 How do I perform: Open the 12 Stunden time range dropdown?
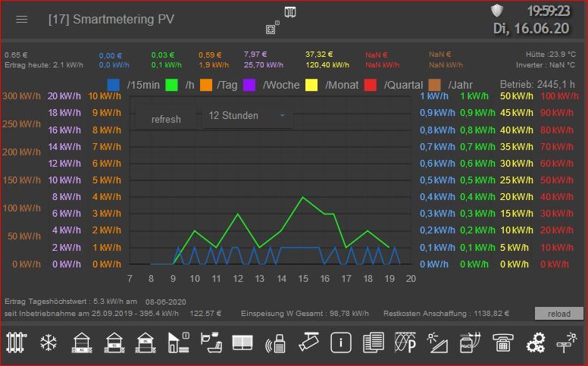248,115
